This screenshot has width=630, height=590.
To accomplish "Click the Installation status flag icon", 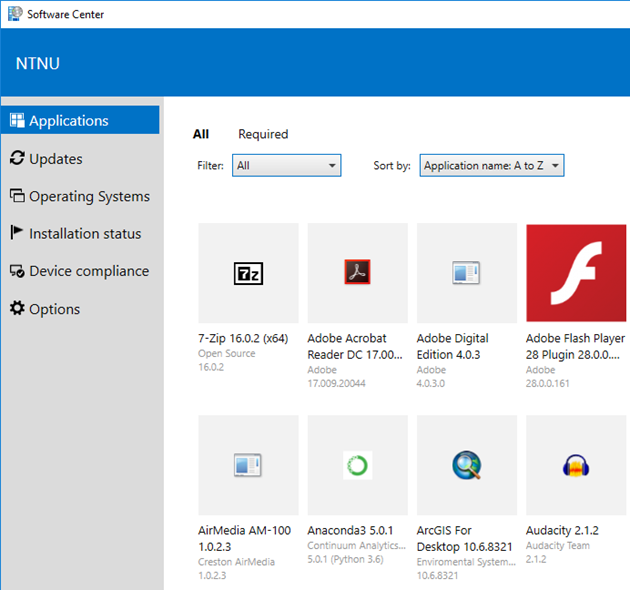I will 16,232.
